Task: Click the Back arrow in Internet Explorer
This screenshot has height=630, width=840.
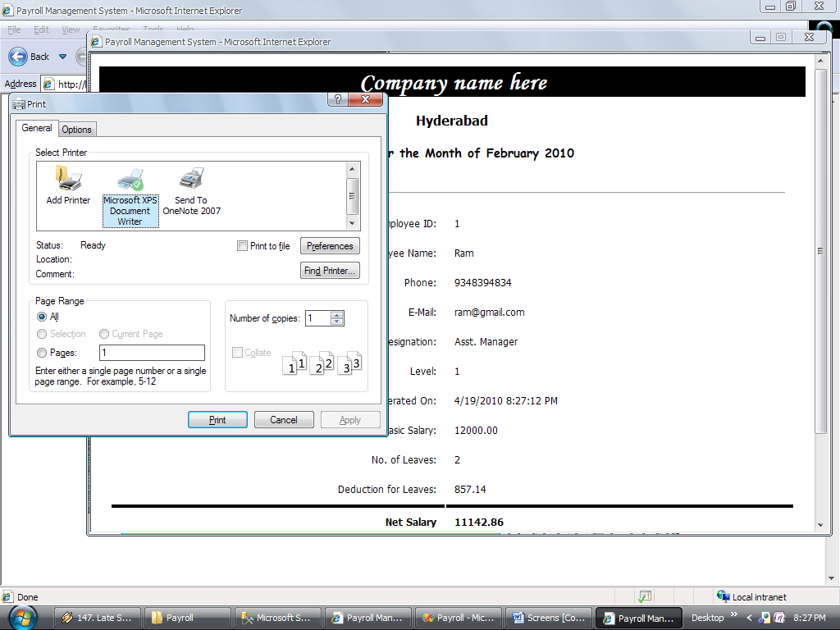Action: (x=19, y=57)
